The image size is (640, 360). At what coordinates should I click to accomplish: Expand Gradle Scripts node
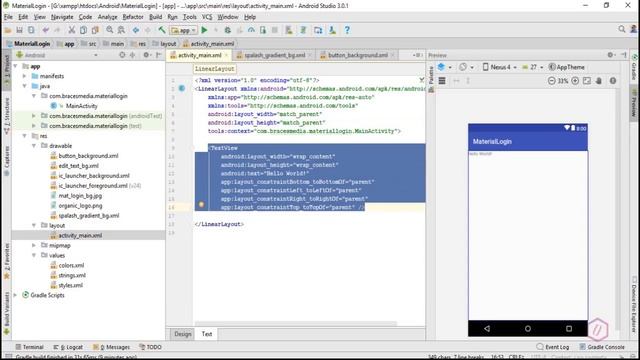click(16, 295)
